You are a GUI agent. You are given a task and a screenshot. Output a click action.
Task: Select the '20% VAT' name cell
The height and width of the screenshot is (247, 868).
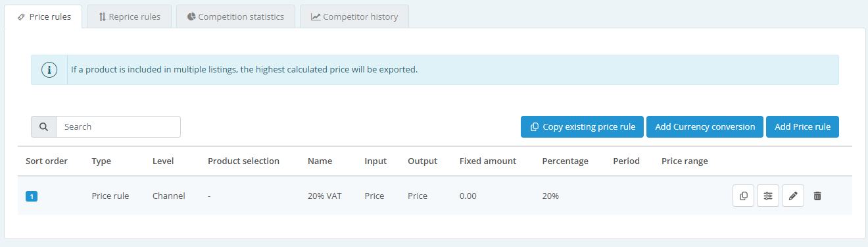(325, 196)
